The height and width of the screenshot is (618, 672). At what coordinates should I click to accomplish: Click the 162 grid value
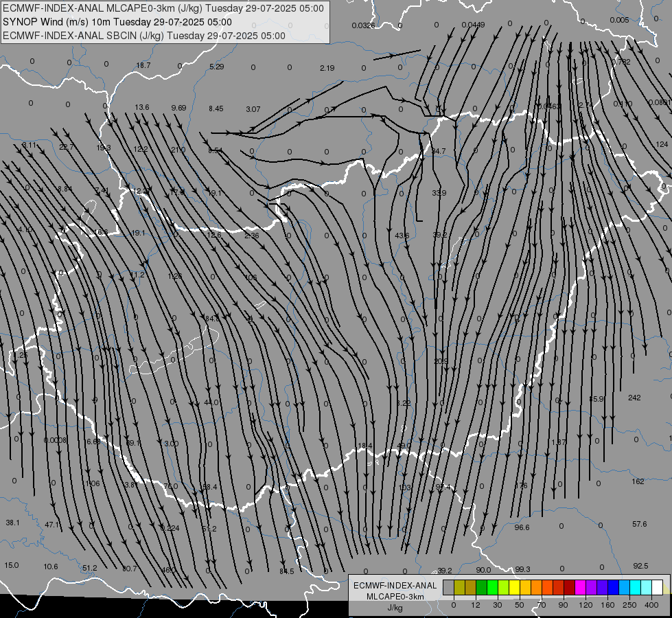pos(638,481)
